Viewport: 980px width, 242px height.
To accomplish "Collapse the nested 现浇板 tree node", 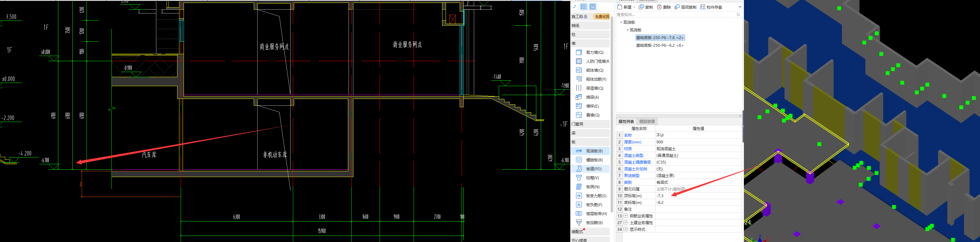I will 628,30.
